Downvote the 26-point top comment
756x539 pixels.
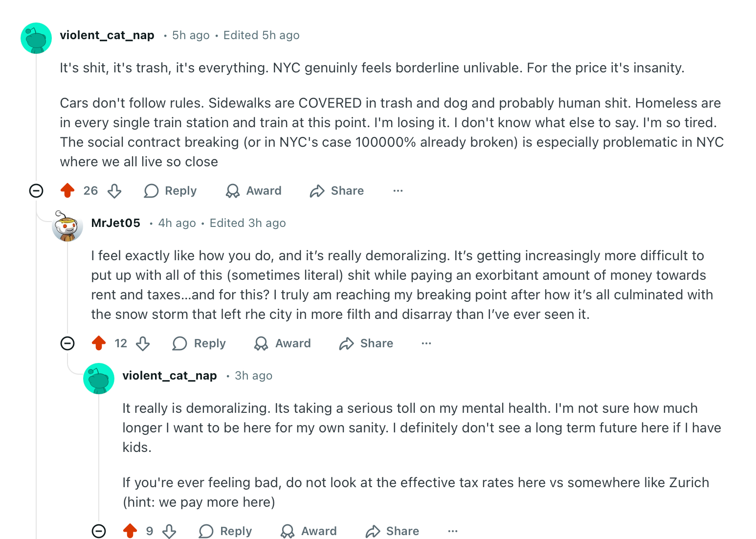(x=114, y=190)
